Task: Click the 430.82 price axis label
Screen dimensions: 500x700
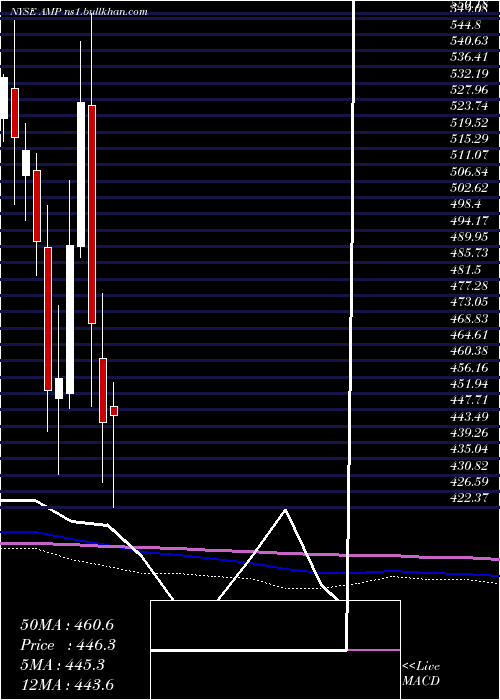Action: tap(469, 466)
